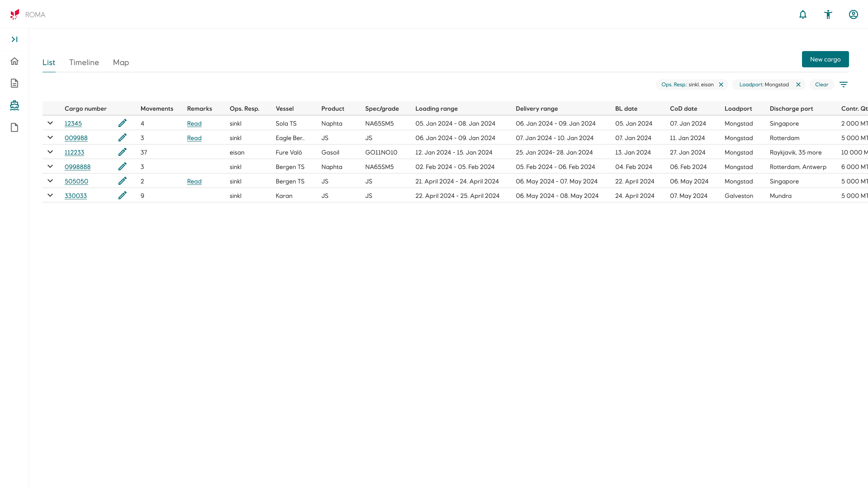Screen dimensions: 868x488
Task: Remove the Ops. Resp. filter chip
Action: [721, 84]
